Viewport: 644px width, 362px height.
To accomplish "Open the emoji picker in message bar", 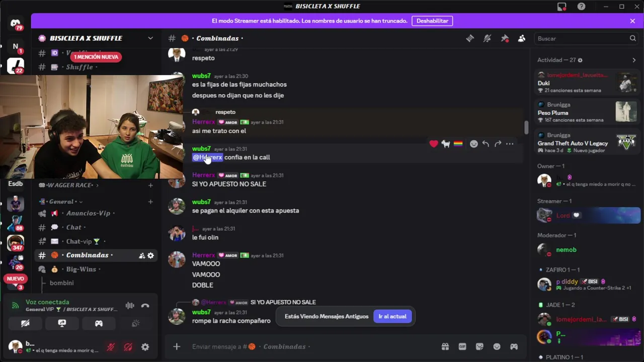I will pos(497,346).
